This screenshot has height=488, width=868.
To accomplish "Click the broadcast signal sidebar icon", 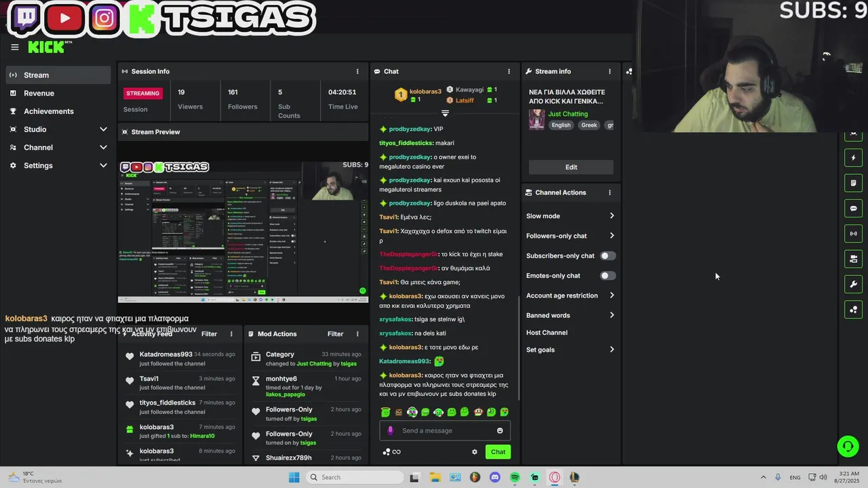I will 853,234.
